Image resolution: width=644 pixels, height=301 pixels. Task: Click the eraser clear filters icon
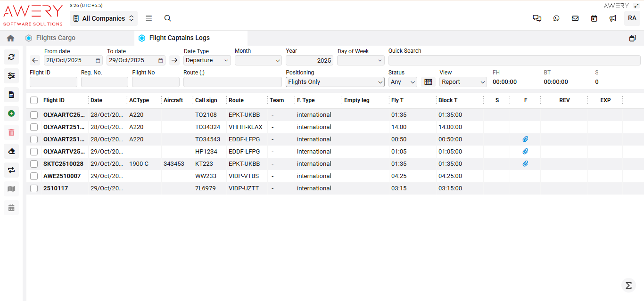[11, 151]
